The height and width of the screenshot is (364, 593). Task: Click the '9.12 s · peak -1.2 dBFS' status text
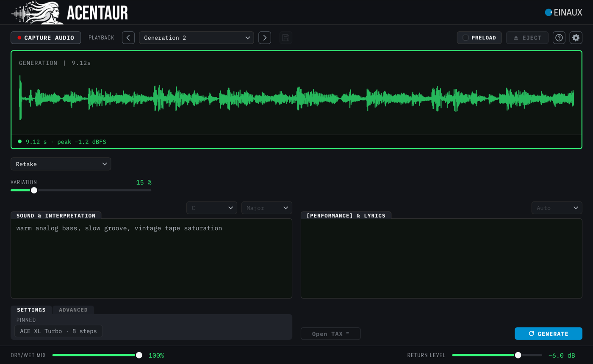click(66, 142)
